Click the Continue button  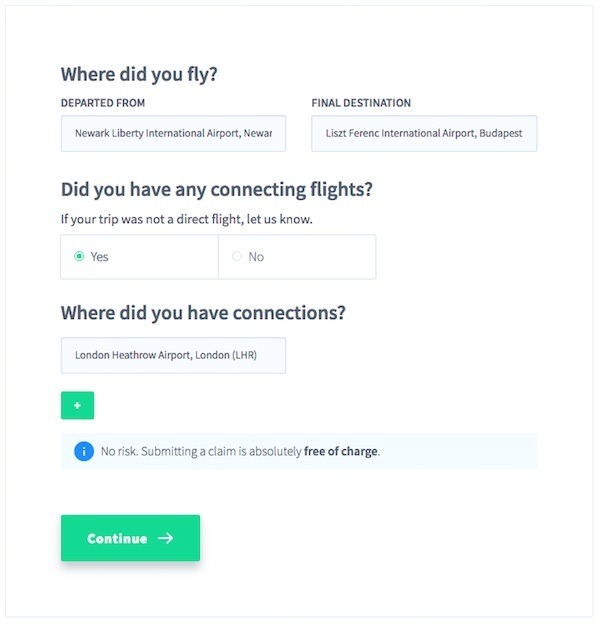coord(131,538)
